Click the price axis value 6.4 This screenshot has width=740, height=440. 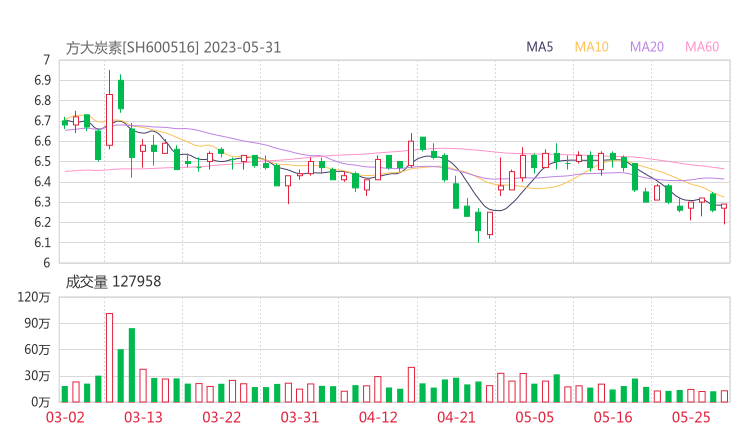pos(42,182)
